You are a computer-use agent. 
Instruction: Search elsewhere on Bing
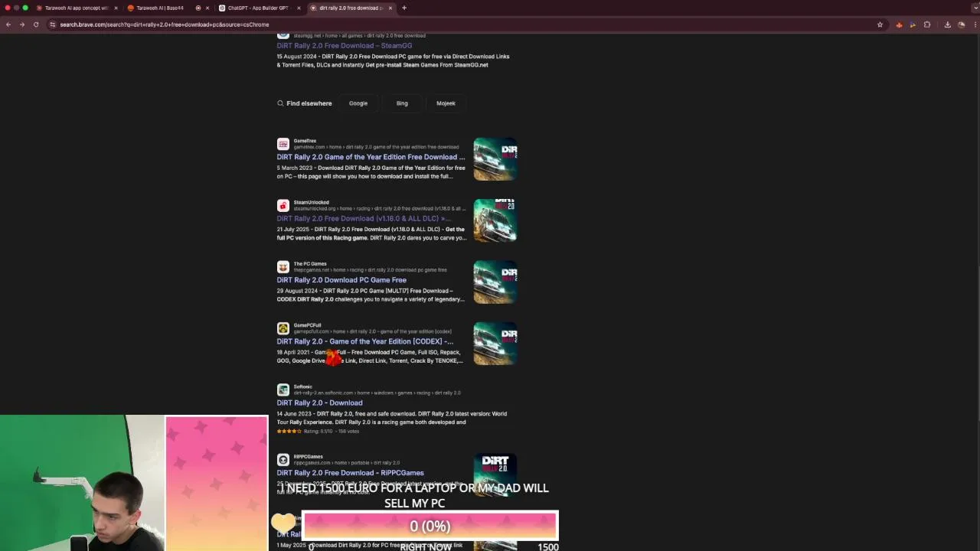(402, 103)
